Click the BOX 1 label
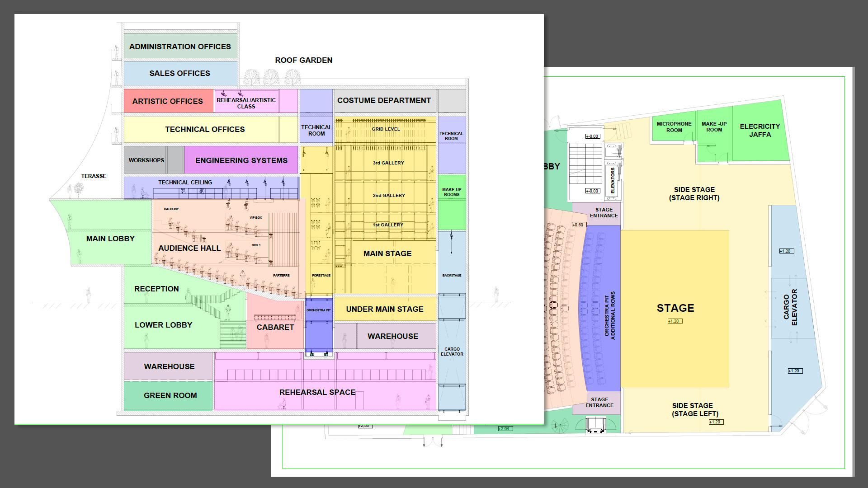This screenshot has height=488, width=868. coord(256,245)
